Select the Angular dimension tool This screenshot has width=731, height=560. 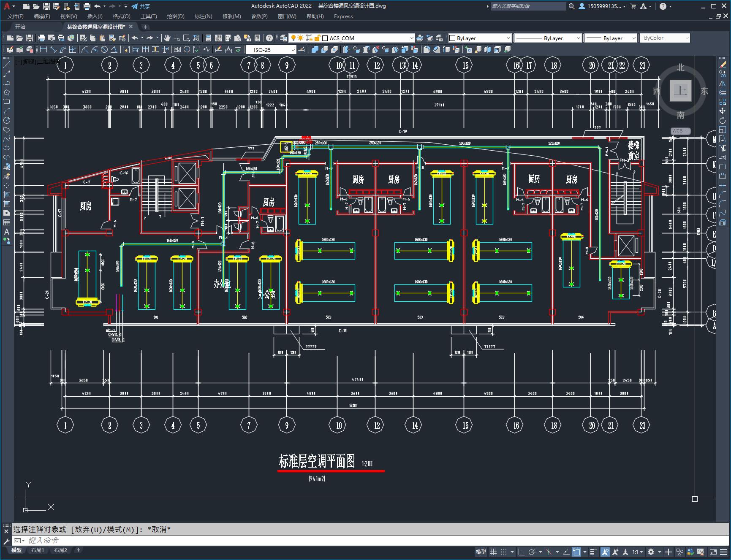point(114,50)
